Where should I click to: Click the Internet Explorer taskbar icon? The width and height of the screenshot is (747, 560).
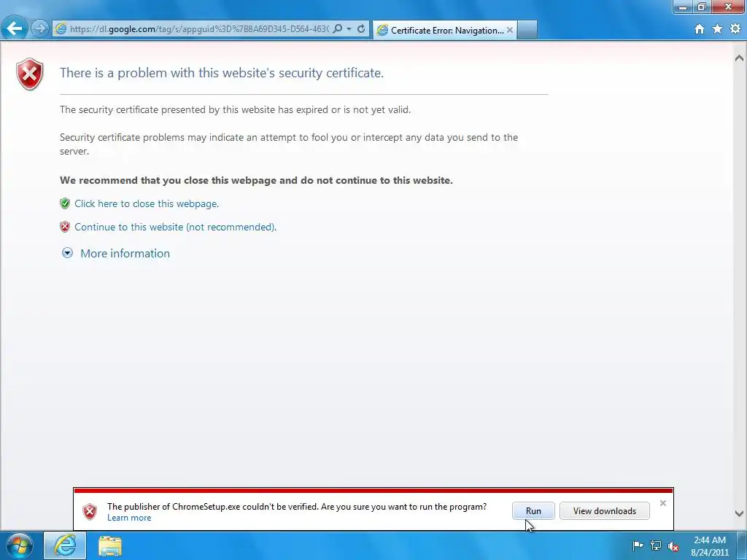[x=65, y=545]
